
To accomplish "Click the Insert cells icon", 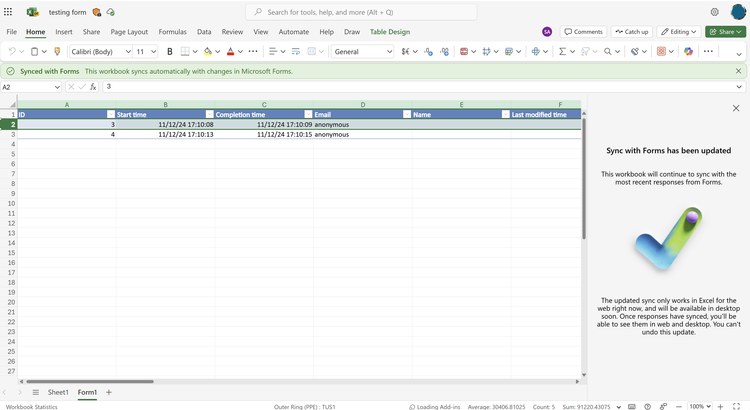I will 535,51.
